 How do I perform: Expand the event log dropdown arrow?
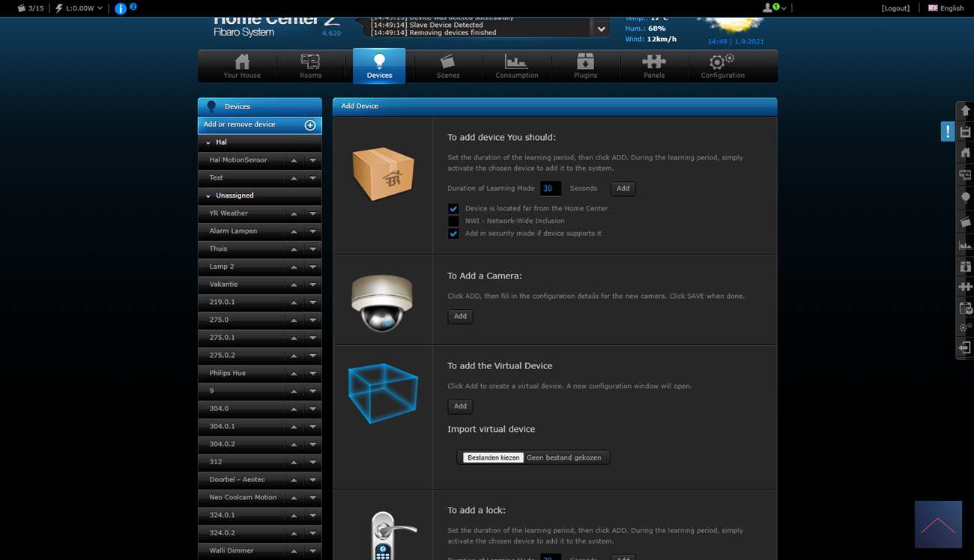[x=601, y=28]
